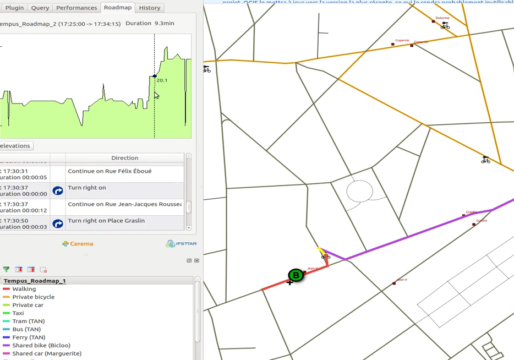Click the green B destination marker

coord(296,275)
